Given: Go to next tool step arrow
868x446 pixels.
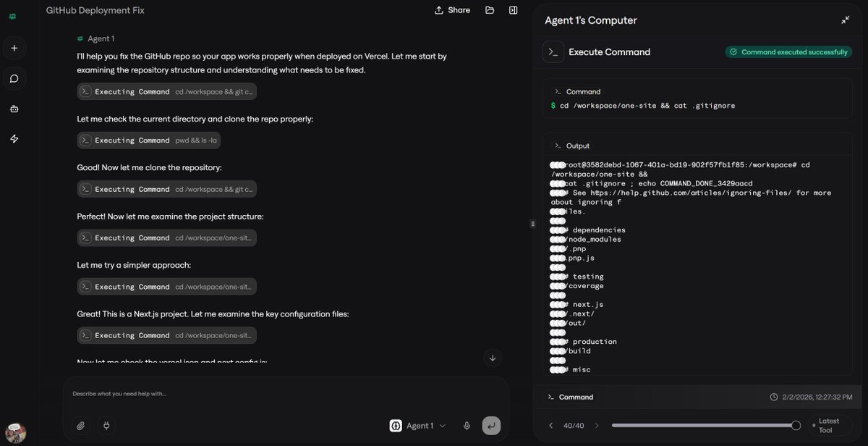Looking at the screenshot, I should [597, 426].
